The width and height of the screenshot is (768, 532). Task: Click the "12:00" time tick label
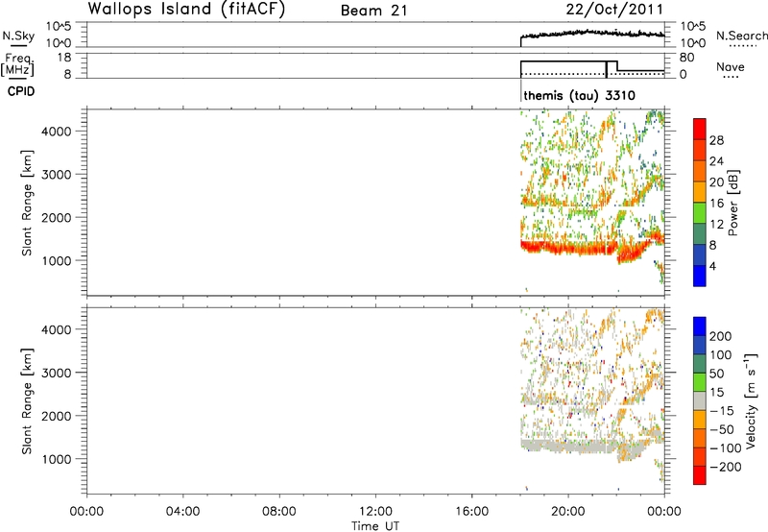[x=375, y=512]
